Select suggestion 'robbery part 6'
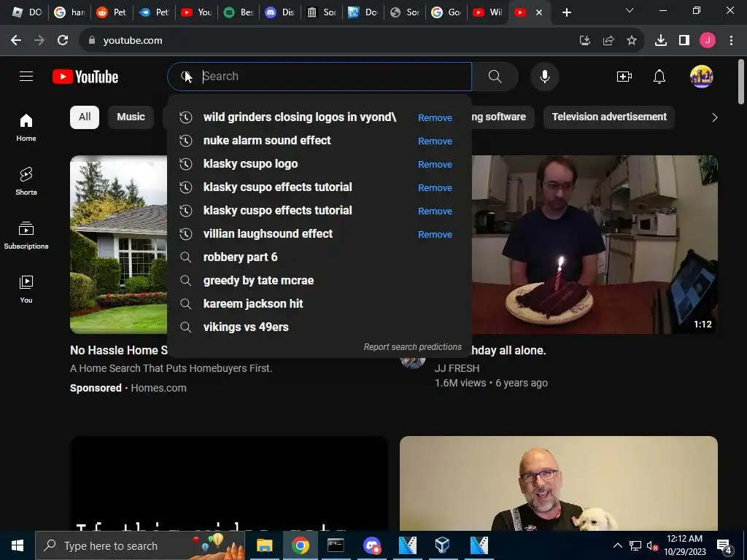Image resolution: width=747 pixels, height=560 pixels. coord(320,257)
